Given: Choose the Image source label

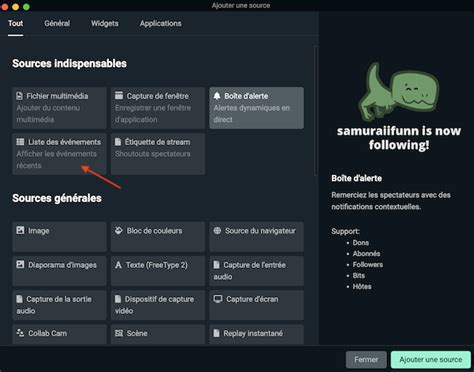Looking at the screenshot, I should (39, 231).
